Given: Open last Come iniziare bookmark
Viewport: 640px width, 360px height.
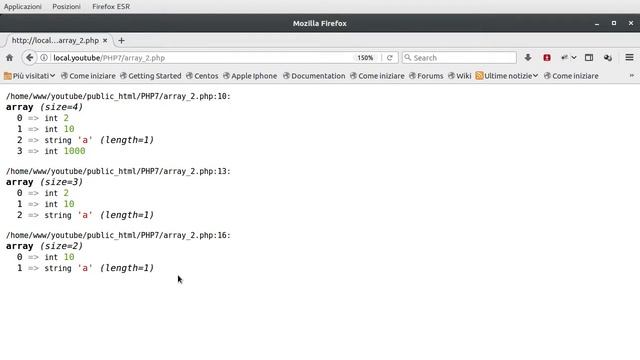Looking at the screenshot, I should point(571,76).
